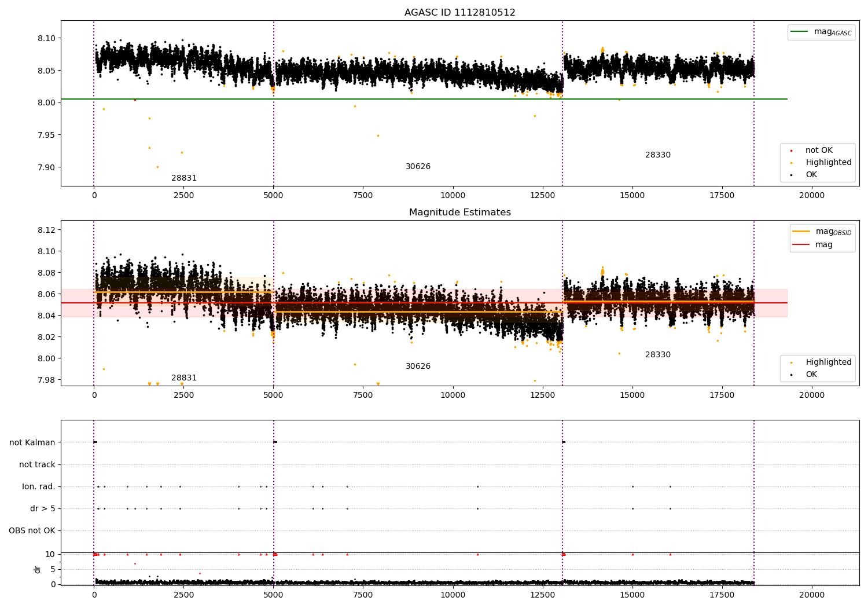Click obsid label 30626 in the AGASC plot
868x608 pixels.
pyautogui.click(x=418, y=167)
